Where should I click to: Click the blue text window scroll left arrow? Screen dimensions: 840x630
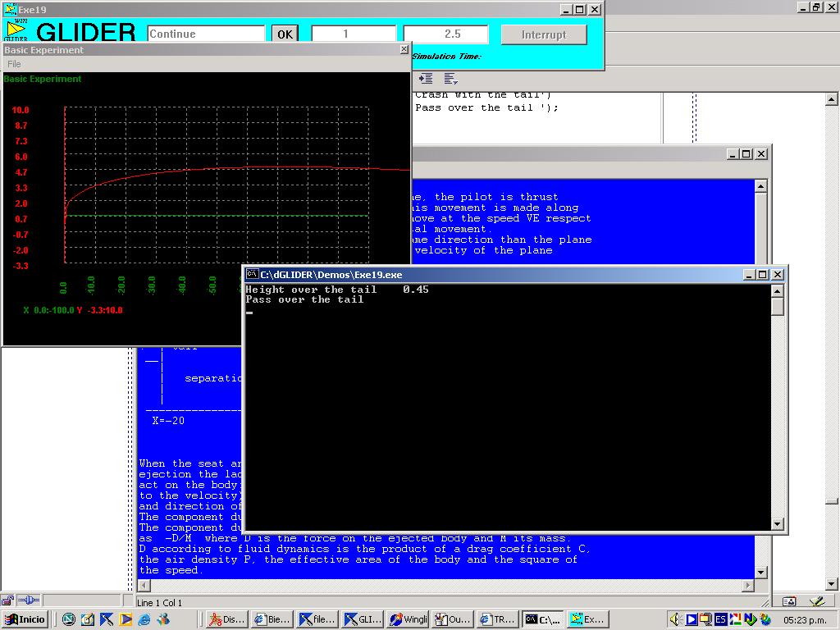pyautogui.click(x=144, y=585)
